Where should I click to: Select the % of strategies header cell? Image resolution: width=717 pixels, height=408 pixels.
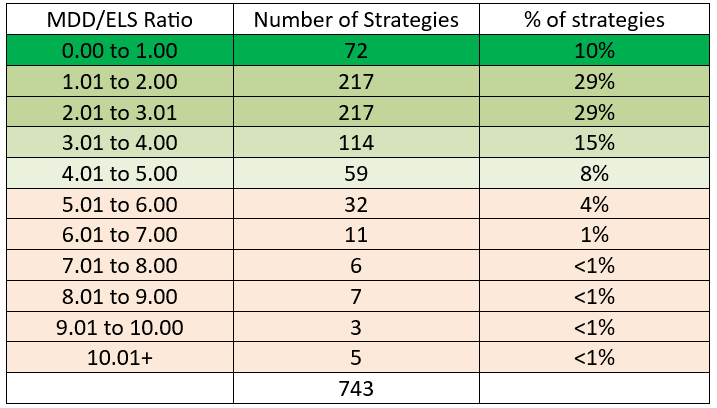594,19
